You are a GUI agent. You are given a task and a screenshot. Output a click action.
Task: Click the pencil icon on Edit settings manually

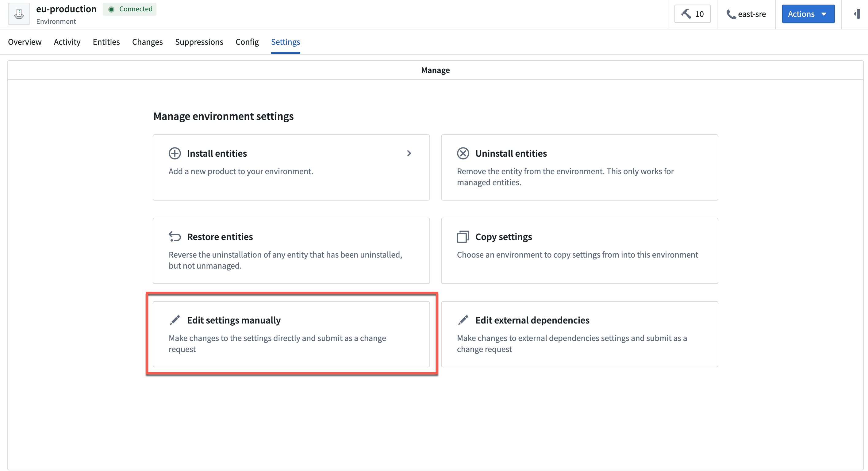pos(175,320)
